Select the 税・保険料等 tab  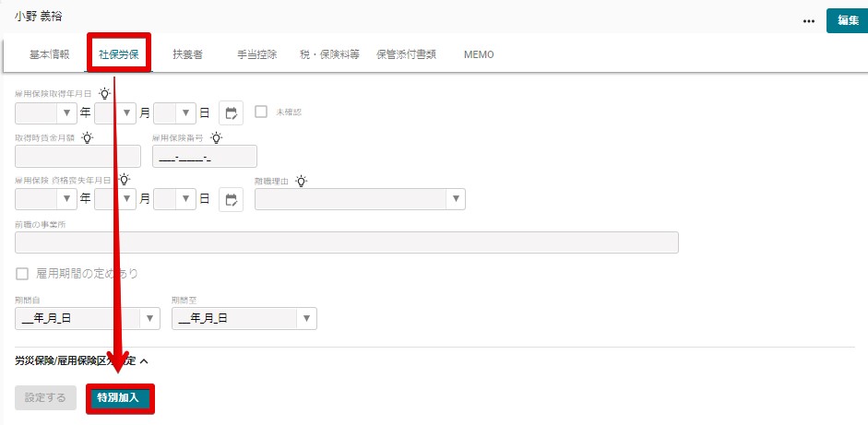[329, 54]
